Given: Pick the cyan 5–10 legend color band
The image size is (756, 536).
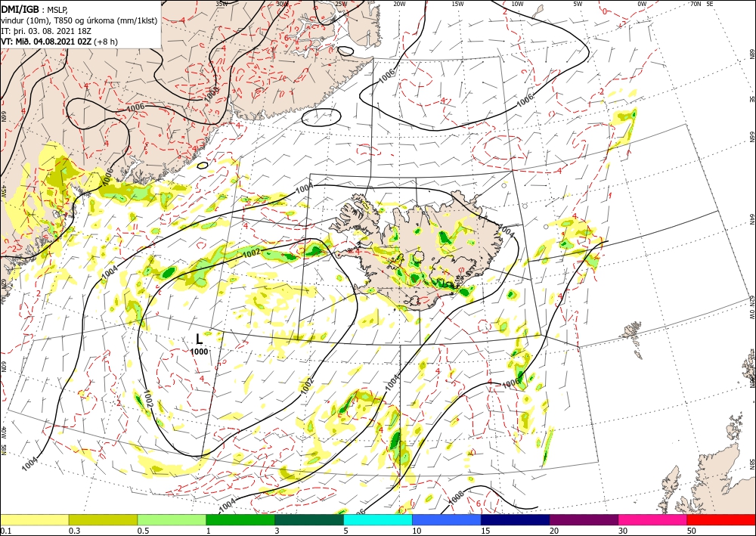Looking at the screenshot, I should tap(378, 519).
